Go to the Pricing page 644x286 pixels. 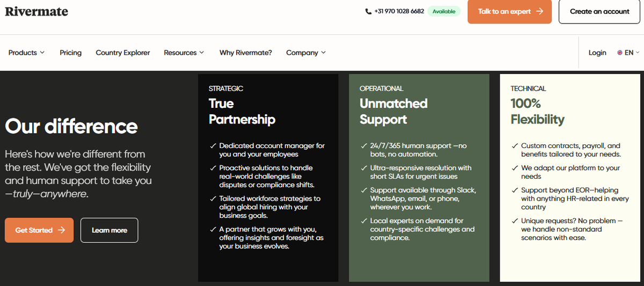point(71,53)
